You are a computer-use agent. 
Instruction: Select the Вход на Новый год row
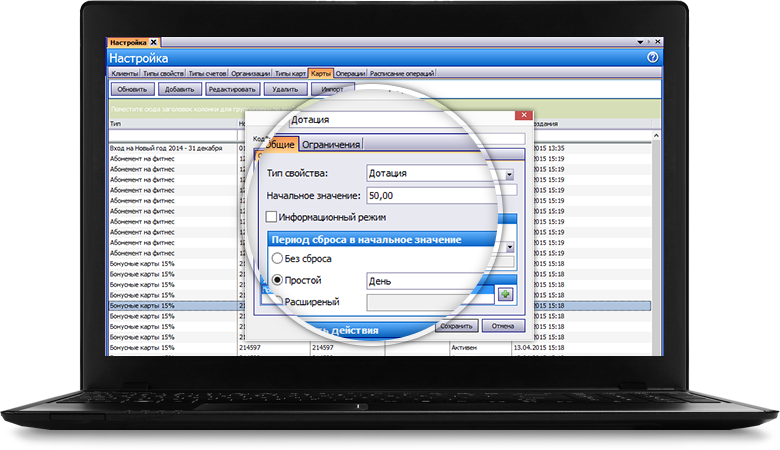point(170,147)
